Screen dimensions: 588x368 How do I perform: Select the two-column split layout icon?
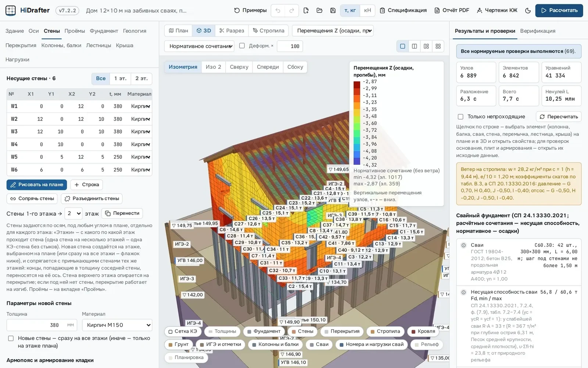pos(414,46)
